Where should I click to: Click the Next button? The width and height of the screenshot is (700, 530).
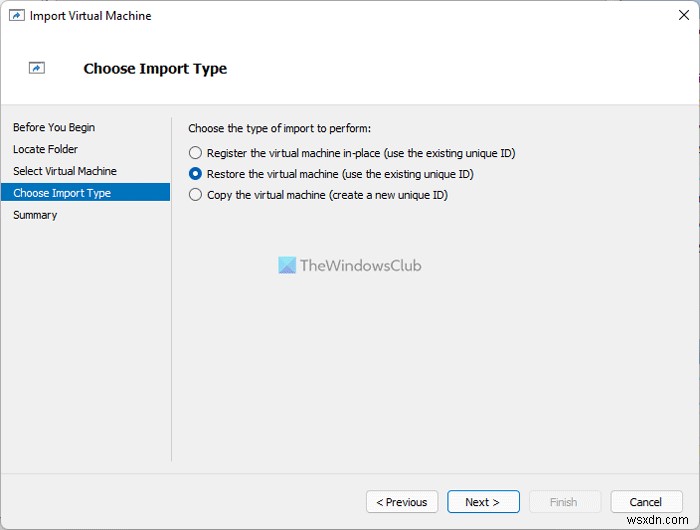(483, 502)
